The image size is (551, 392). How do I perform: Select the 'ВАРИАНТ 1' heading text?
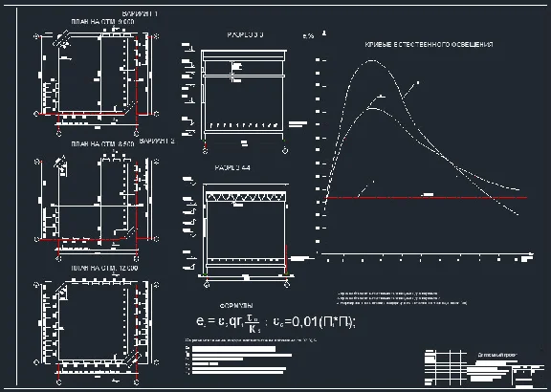(x=140, y=14)
